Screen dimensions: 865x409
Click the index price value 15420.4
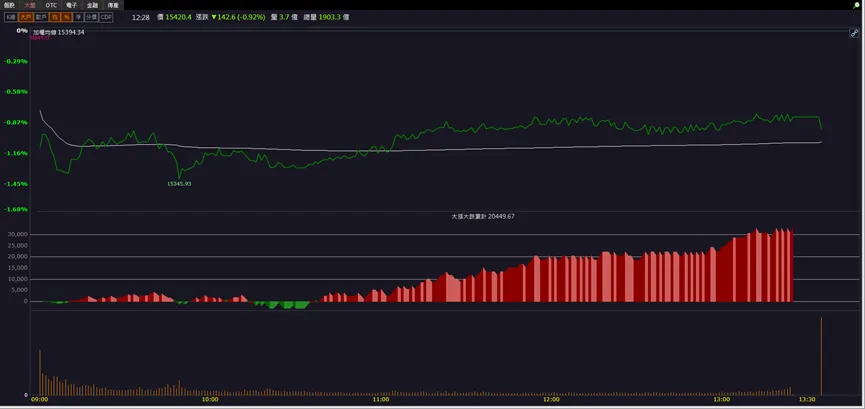(178, 17)
